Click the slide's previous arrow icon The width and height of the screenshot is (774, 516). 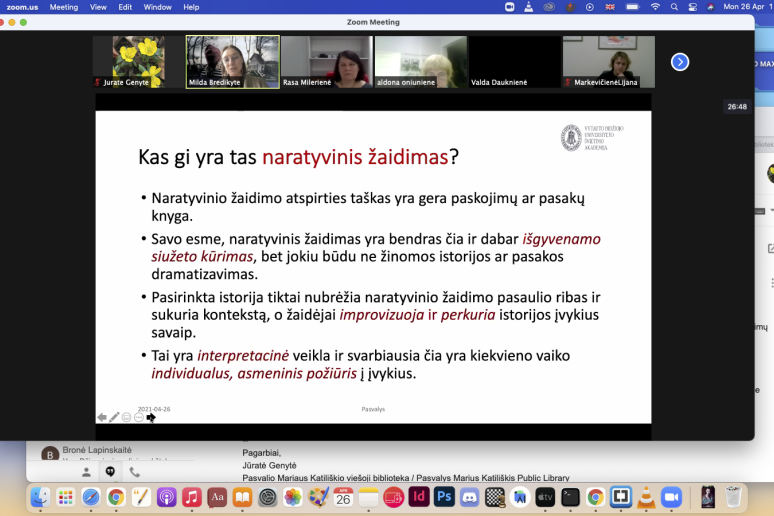point(102,417)
